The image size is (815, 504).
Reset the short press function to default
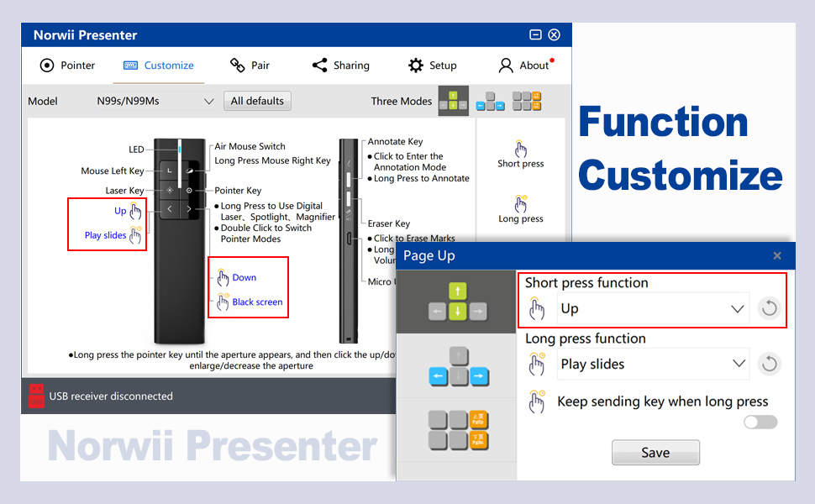pyautogui.click(x=769, y=308)
